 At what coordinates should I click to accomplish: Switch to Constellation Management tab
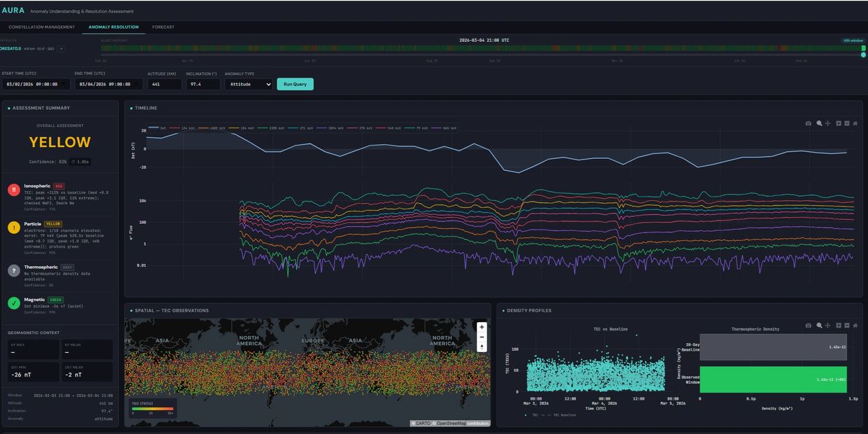[41, 27]
